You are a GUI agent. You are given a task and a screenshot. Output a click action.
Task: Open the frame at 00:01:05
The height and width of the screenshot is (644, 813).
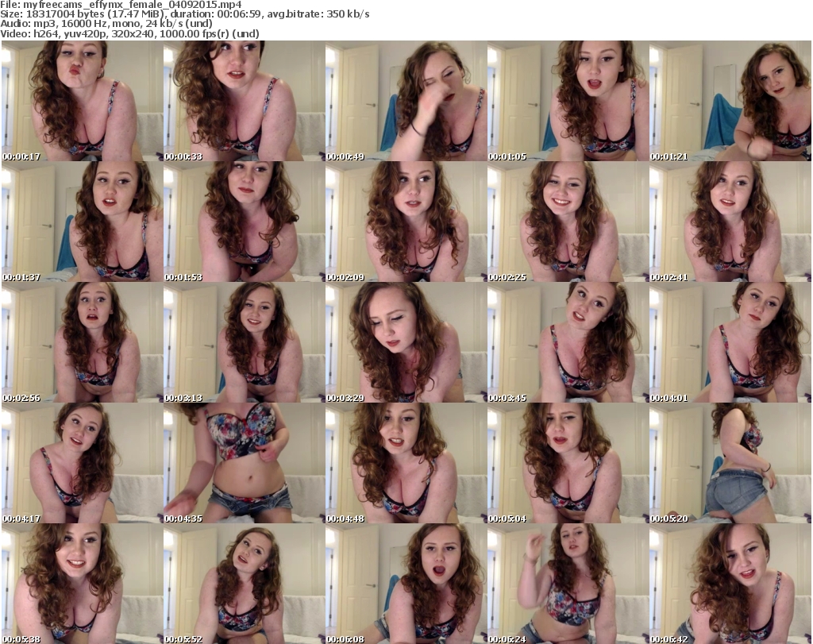pyautogui.click(x=568, y=101)
